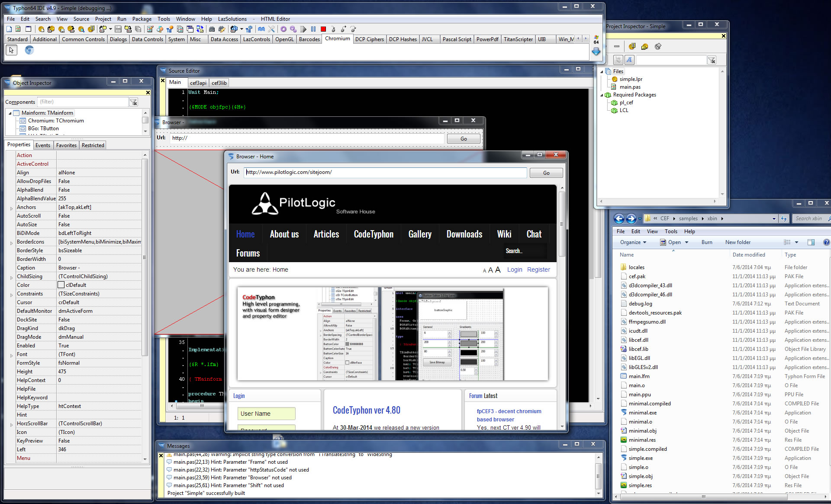The image size is (831, 504).
Task: Click the Register link on PilotLogic page
Action: 538,270
